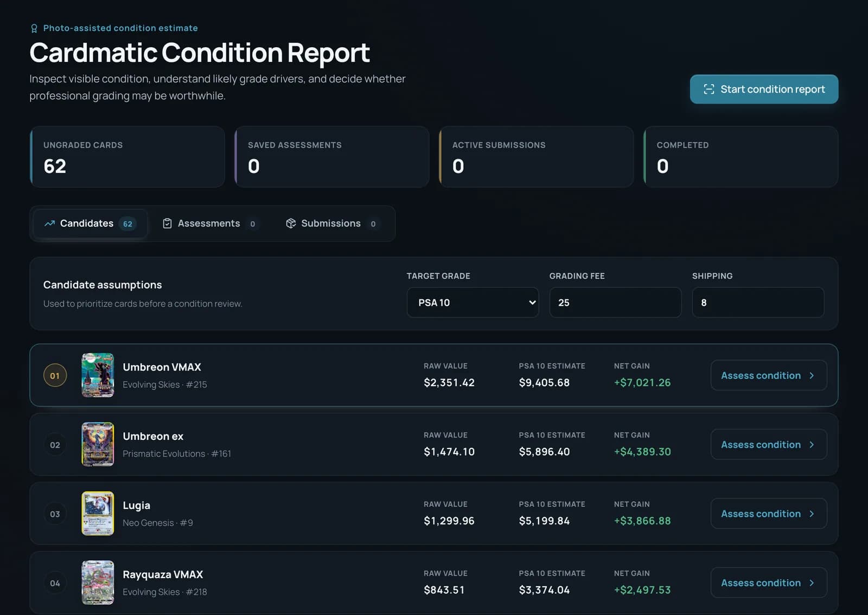868x615 pixels.
Task: Click the Candidate assumptions heading
Action: [x=103, y=285]
